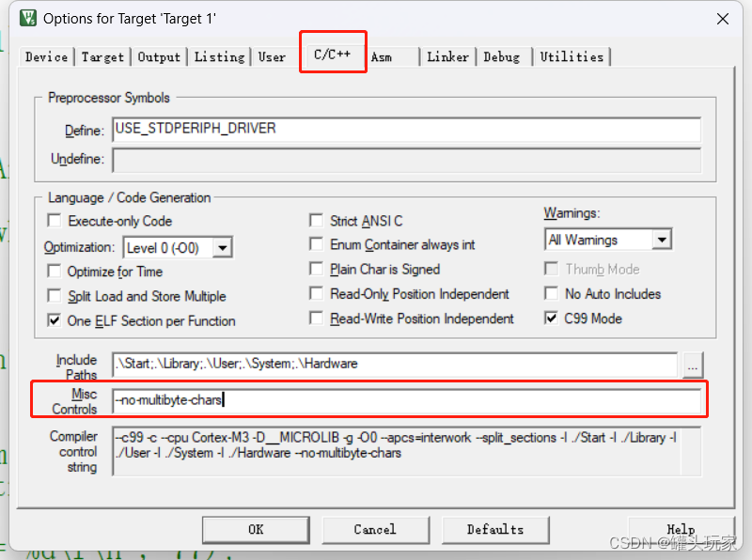Enable Strict ANSI C
This screenshot has width=752, height=560.
click(317, 220)
